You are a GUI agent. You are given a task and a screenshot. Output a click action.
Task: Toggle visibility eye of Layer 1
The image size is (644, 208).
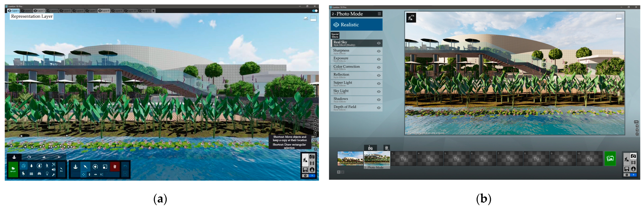(10, 11)
